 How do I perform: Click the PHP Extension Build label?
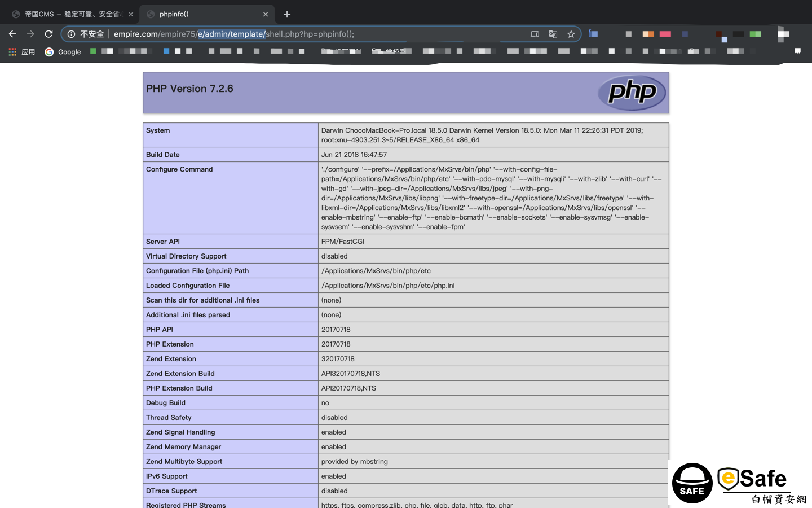coord(179,388)
